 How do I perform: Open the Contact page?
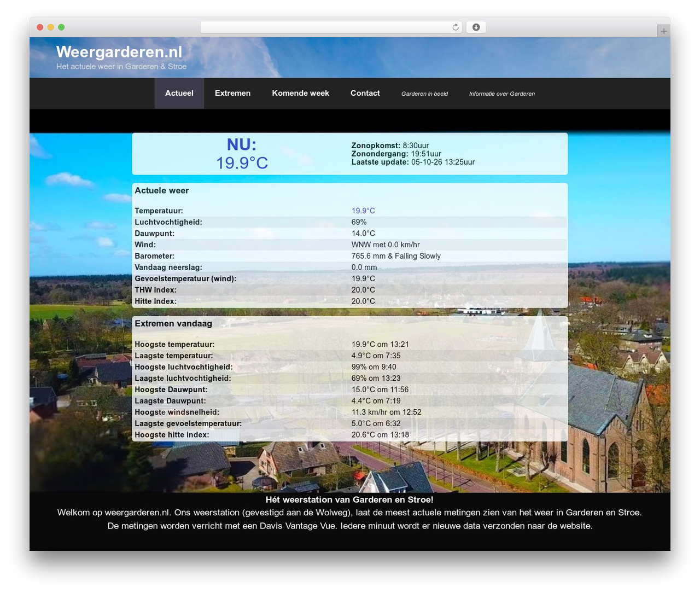tap(365, 93)
